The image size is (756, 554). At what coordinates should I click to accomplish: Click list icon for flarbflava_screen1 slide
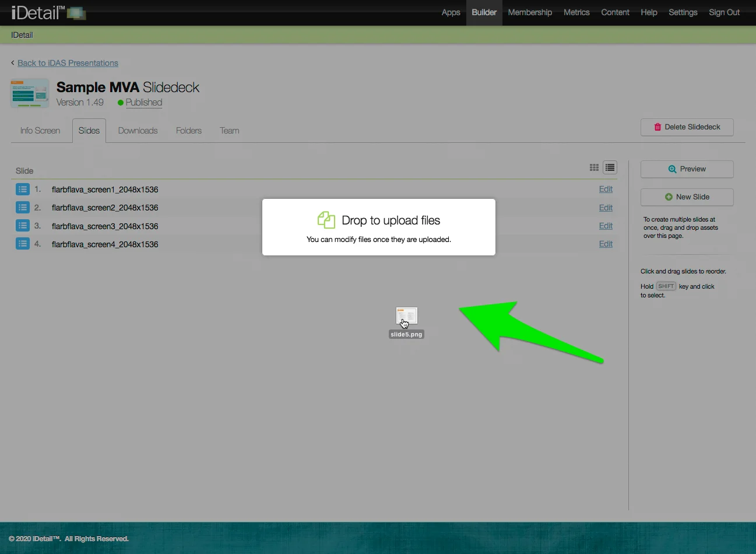click(x=23, y=190)
